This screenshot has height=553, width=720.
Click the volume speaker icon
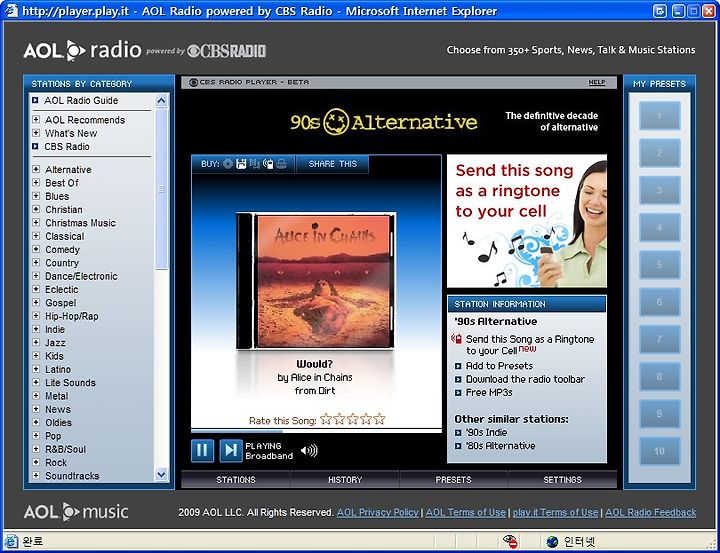(x=309, y=451)
